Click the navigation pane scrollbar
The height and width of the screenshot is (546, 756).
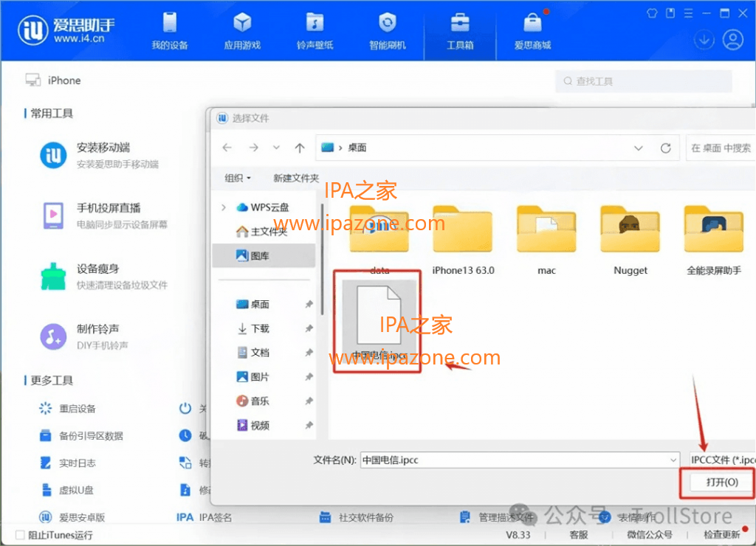(x=322, y=260)
